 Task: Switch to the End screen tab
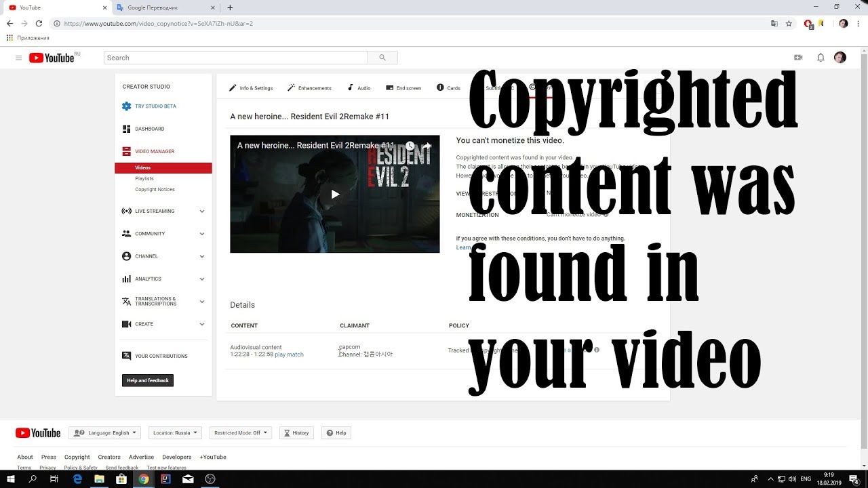click(403, 88)
